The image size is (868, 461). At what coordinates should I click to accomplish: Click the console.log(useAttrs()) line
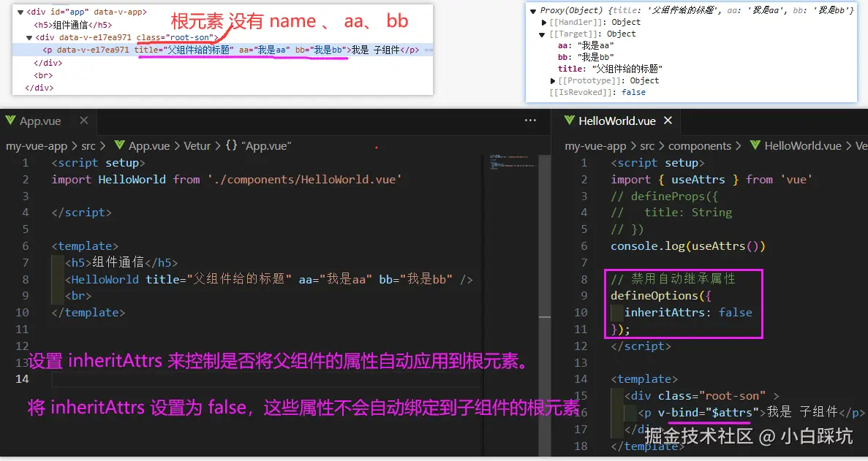(688, 246)
